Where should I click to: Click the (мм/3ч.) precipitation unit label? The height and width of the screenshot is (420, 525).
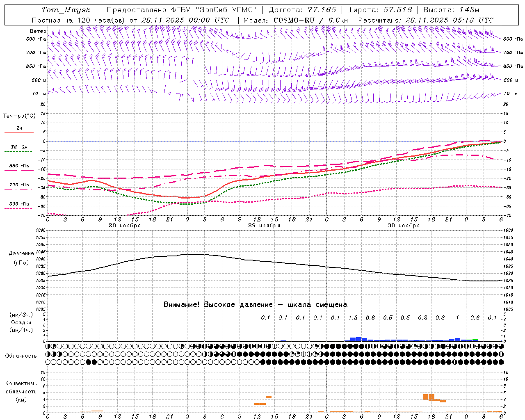pyautogui.click(x=21, y=315)
